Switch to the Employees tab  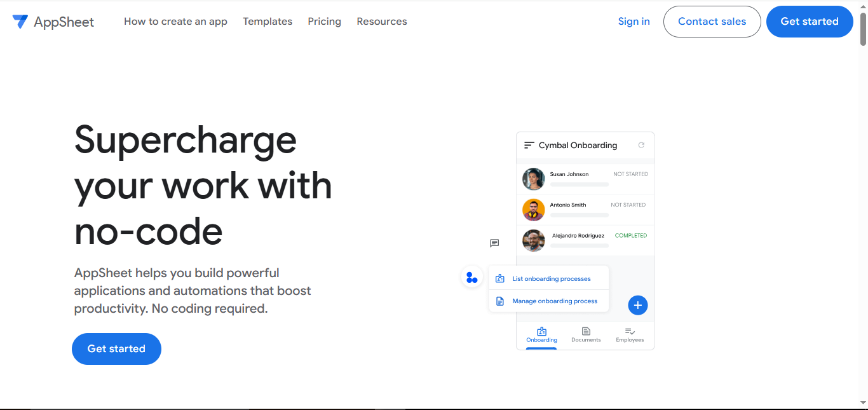pyautogui.click(x=630, y=335)
